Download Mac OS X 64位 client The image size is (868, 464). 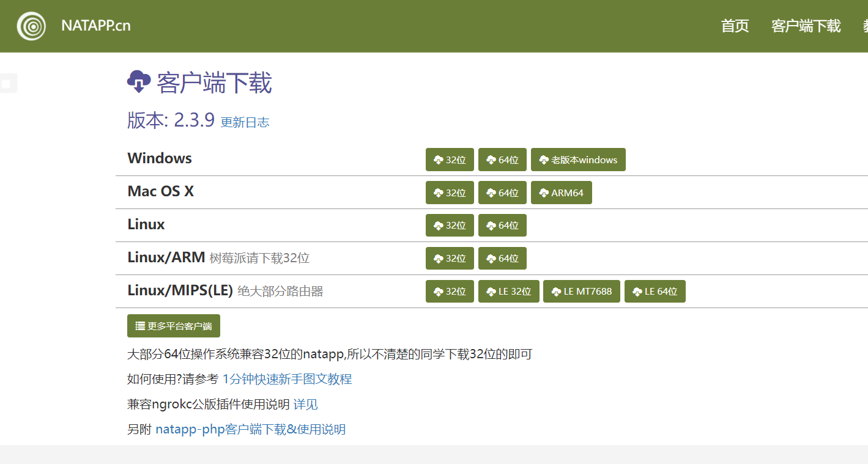click(x=502, y=193)
